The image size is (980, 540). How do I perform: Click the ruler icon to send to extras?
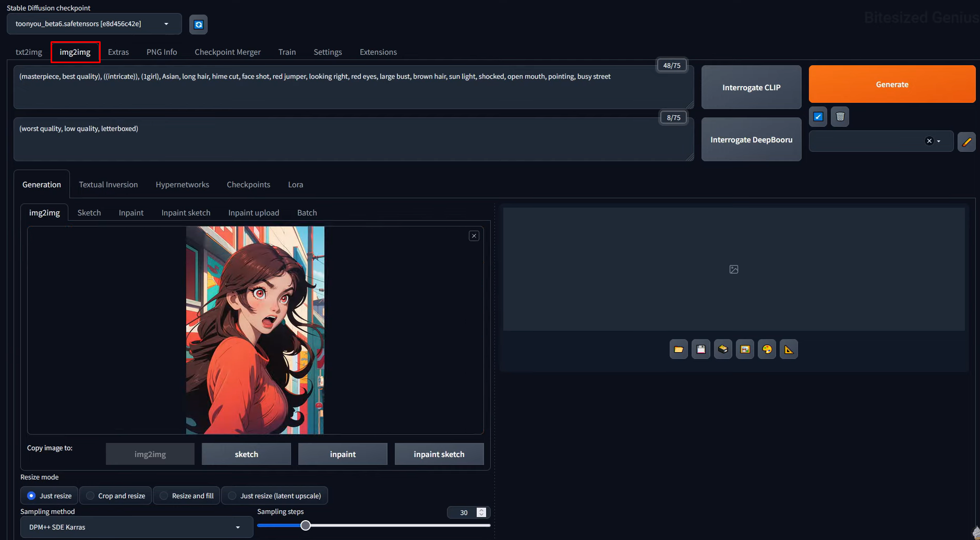point(789,349)
